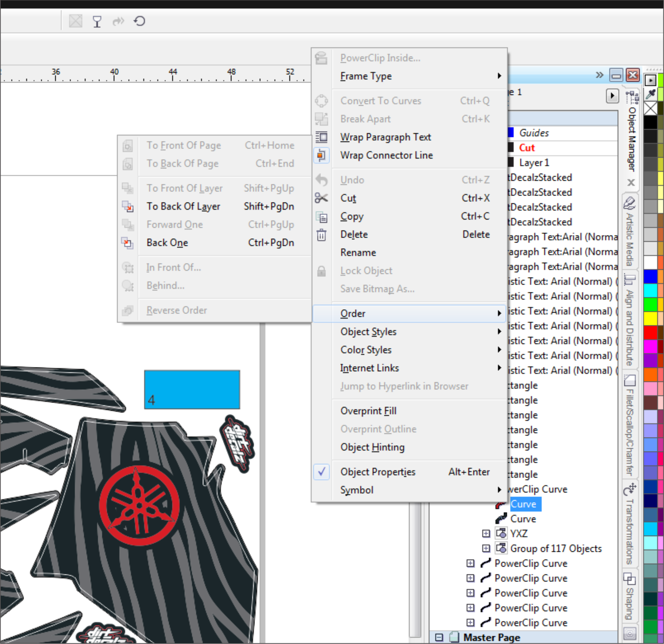The height and width of the screenshot is (644, 664).
Task: Open the Color Styles submenu
Action: (x=419, y=350)
